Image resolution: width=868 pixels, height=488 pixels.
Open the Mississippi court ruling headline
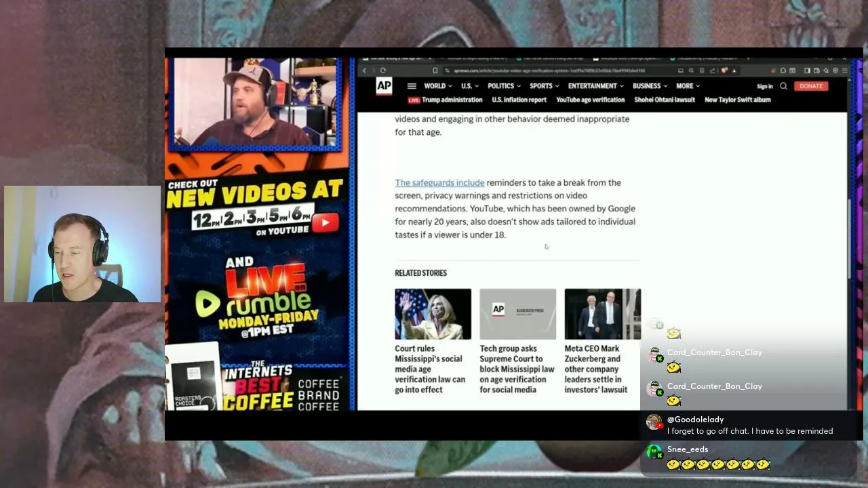coord(430,369)
